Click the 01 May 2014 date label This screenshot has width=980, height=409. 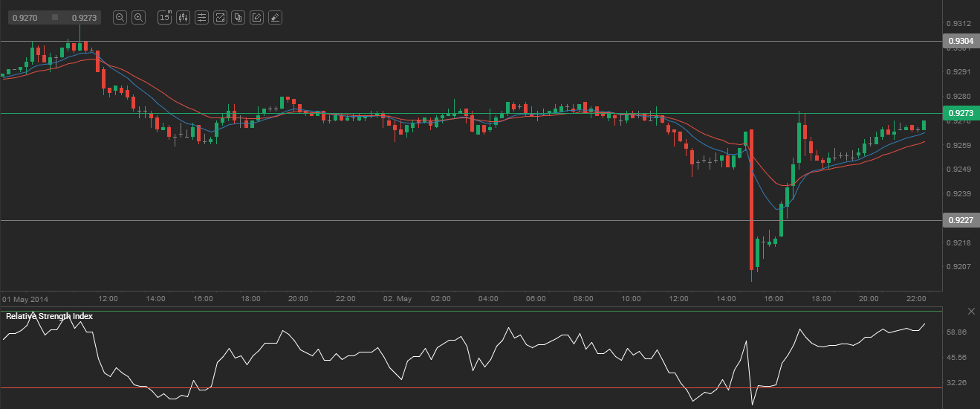(x=25, y=298)
